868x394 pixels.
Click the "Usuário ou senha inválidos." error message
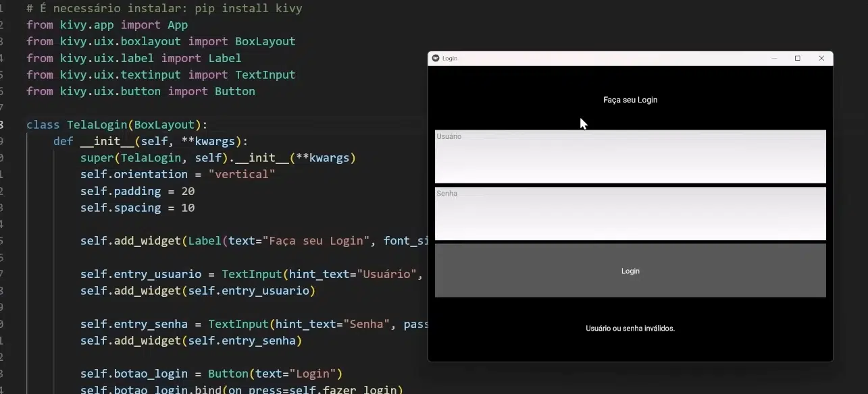pos(630,329)
